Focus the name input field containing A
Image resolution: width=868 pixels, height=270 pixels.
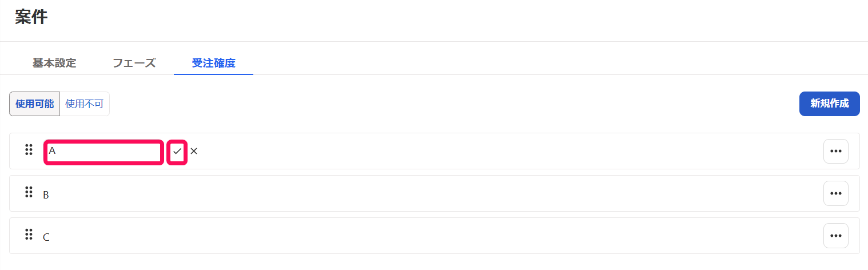click(x=104, y=152)
